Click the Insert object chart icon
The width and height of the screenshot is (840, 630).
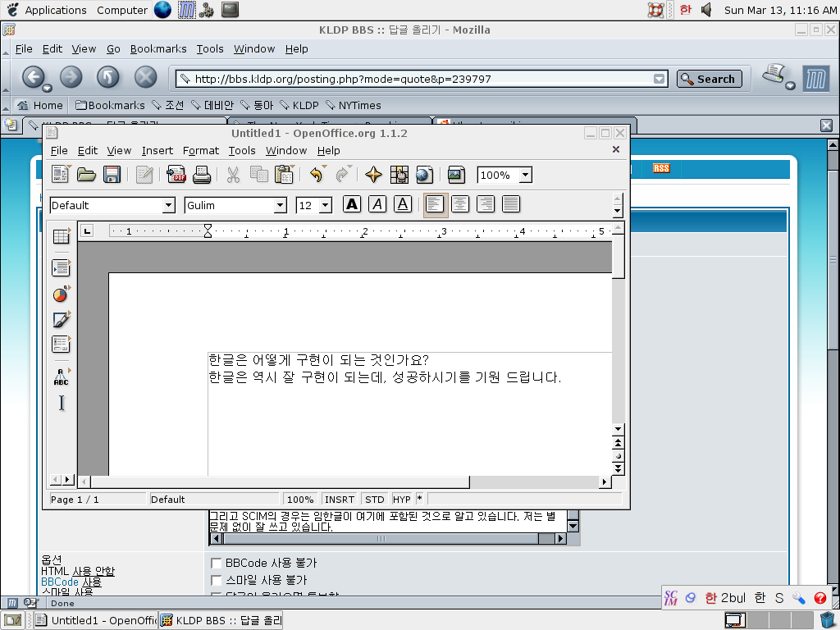61,294
